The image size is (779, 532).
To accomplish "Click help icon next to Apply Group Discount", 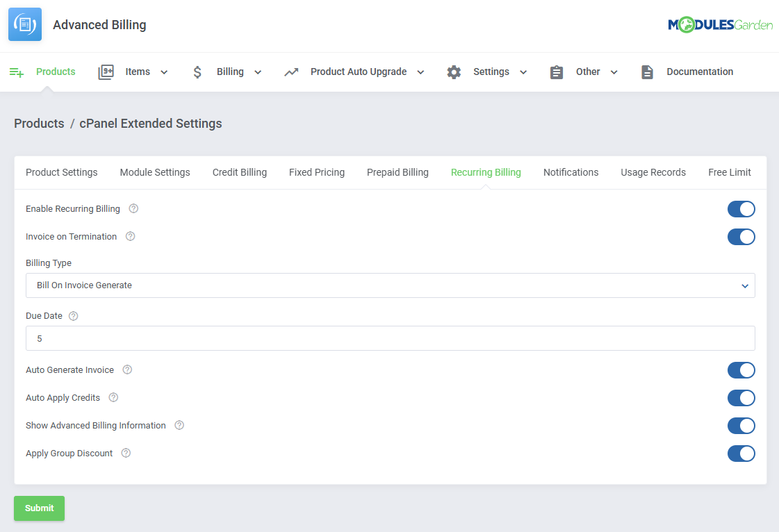I will point(126,453).
